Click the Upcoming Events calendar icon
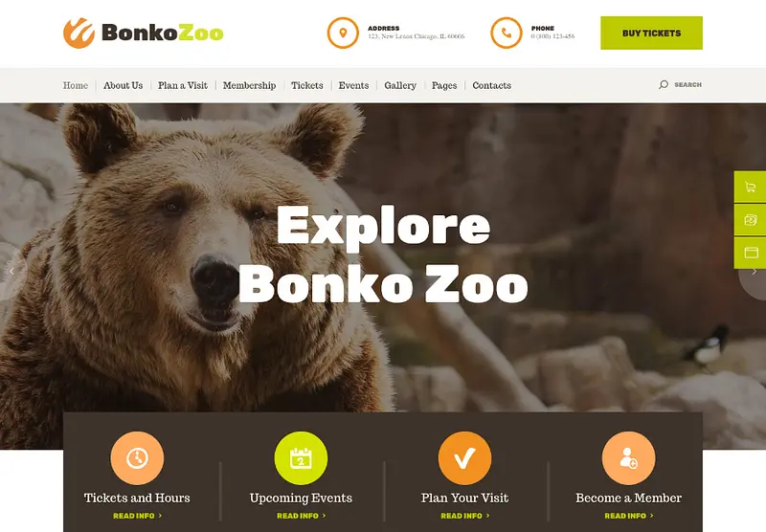 301,457
